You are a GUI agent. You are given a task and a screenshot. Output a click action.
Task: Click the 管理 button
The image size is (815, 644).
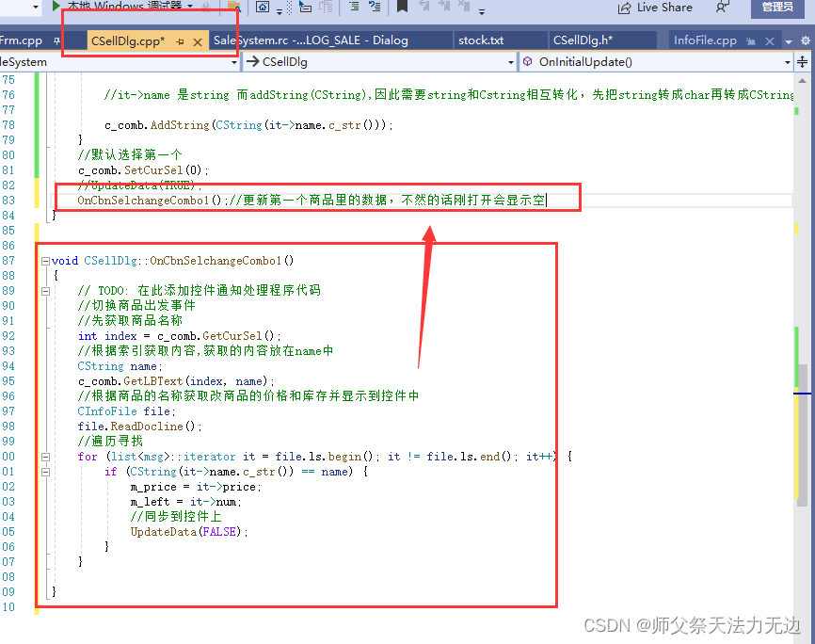click(778, 8)
